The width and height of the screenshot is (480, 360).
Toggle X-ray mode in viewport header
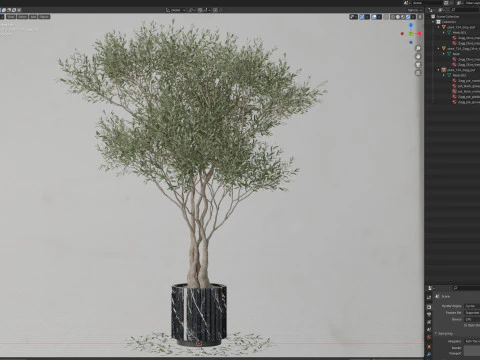pyautogui.click(x=386, y=17)
